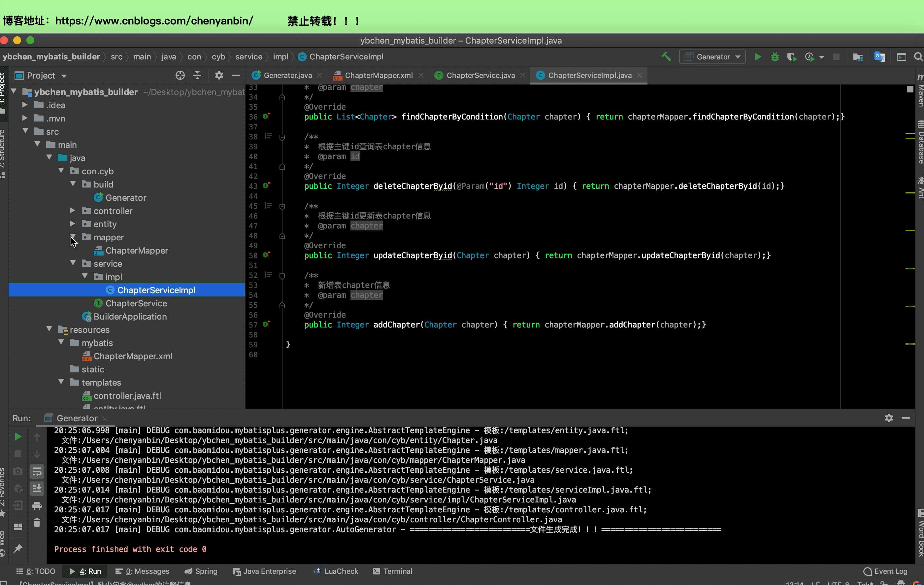Click the ChapterServiceImpl breadcrumb
Screen dimensions: 924x585
click(x=341, y=57)
